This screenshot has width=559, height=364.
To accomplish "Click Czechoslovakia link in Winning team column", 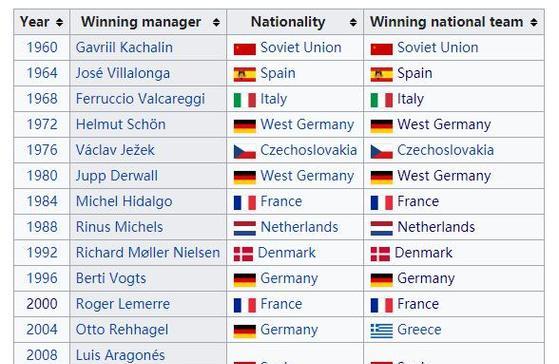I will (x=446, y=150).
